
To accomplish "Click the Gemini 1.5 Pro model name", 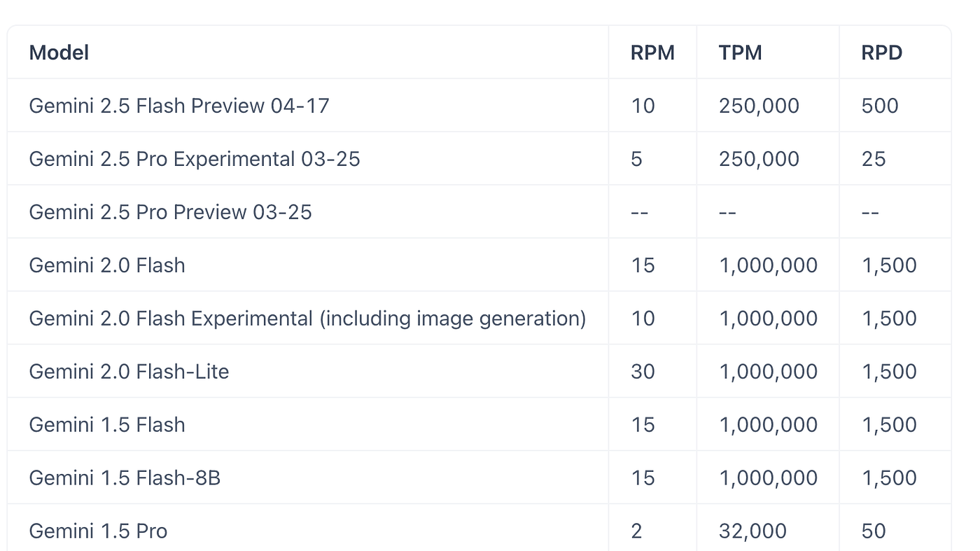I will click(98, 531).
